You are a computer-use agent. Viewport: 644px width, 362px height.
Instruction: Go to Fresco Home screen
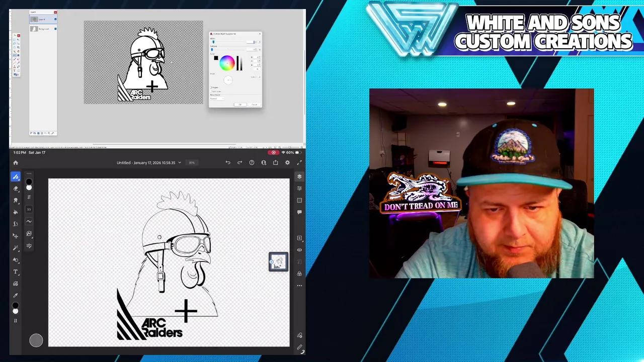click(16, 162)
